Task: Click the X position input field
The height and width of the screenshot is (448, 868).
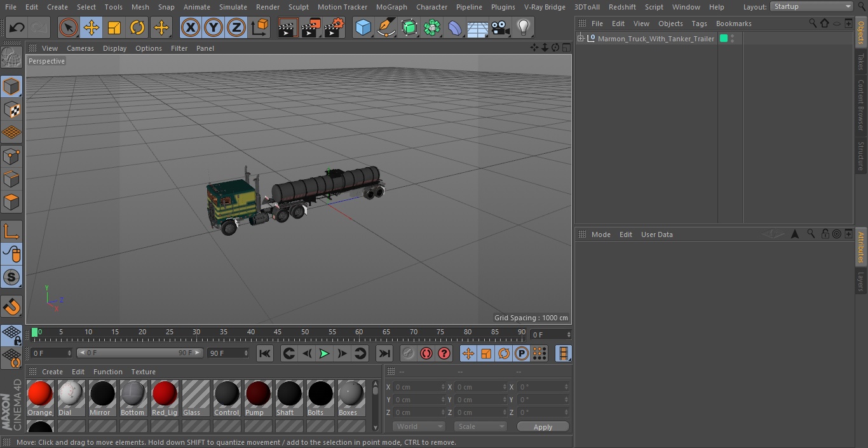Action: click(419, 386)
